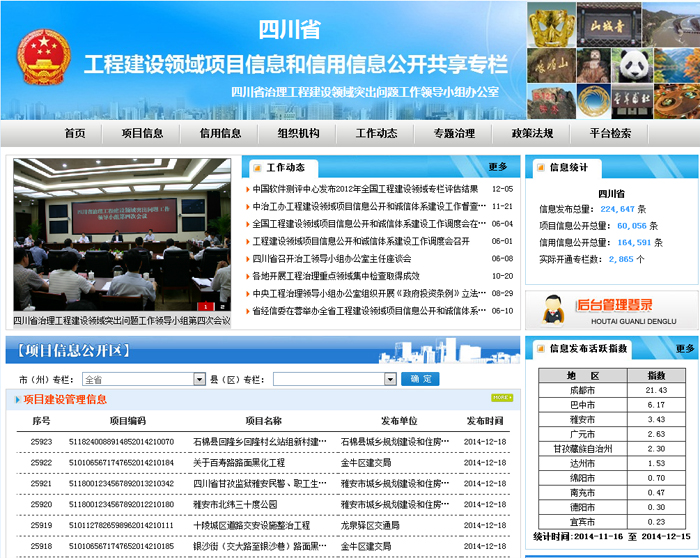Open project 石棉县回隆乡回隆村幺站组新村建
The width and height of the screenshot is (700, 558).
point(260,441)
